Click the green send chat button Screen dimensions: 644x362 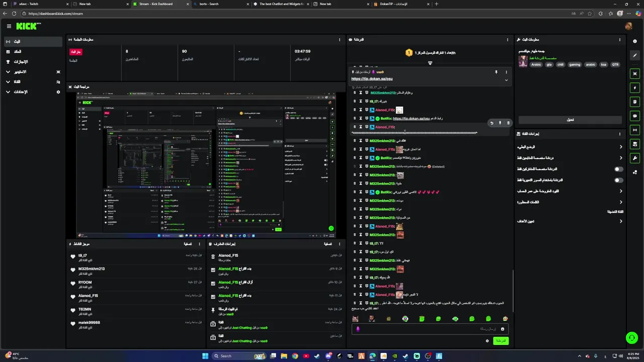tap(501, 341)
